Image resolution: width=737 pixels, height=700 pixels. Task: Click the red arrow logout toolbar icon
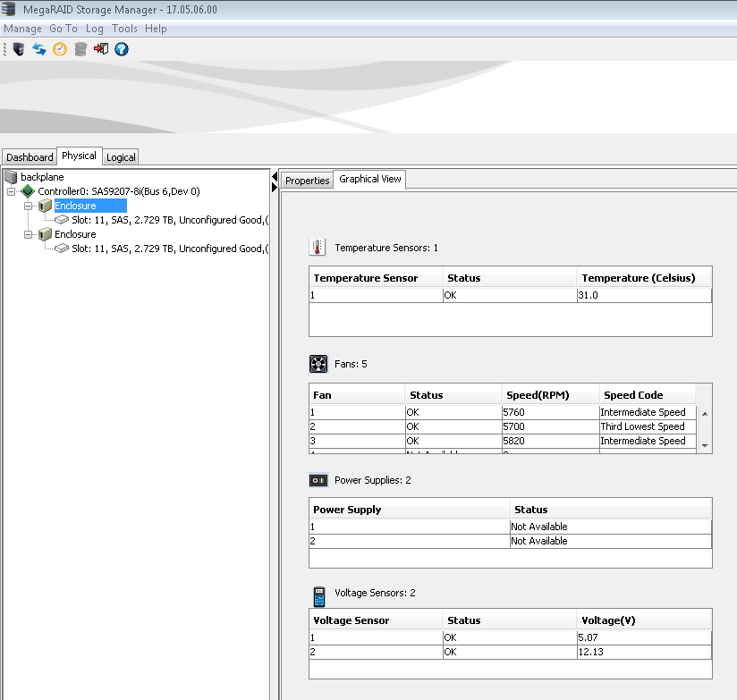coord(100,49)
